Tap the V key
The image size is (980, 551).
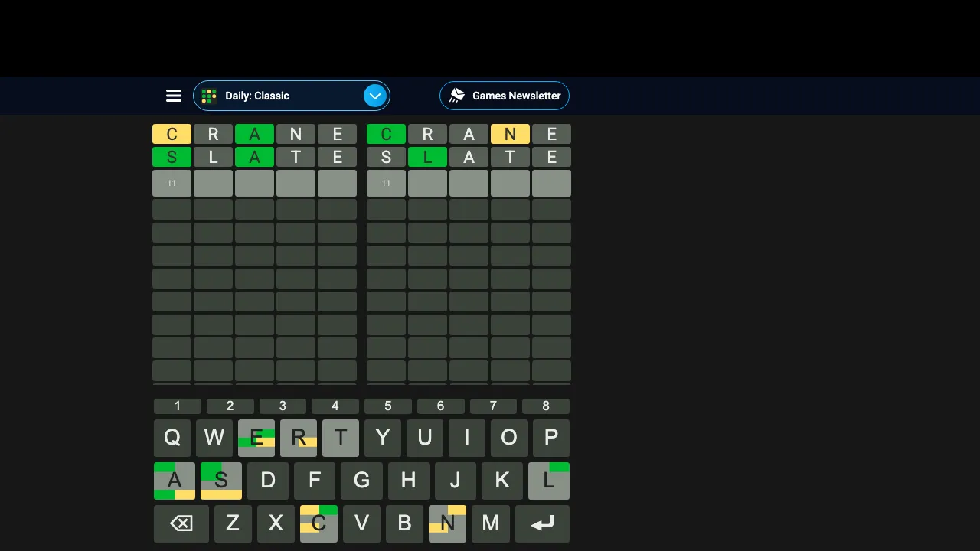click(x=361, y=523)
